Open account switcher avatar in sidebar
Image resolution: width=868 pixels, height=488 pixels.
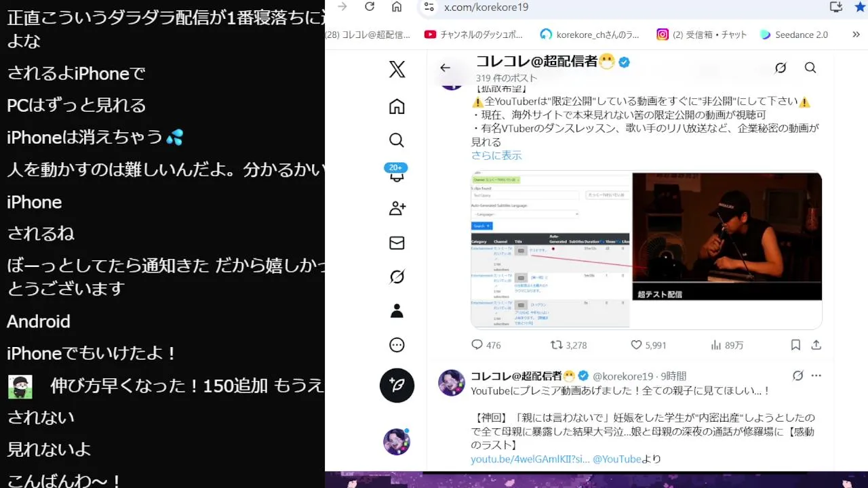[397, 442]
